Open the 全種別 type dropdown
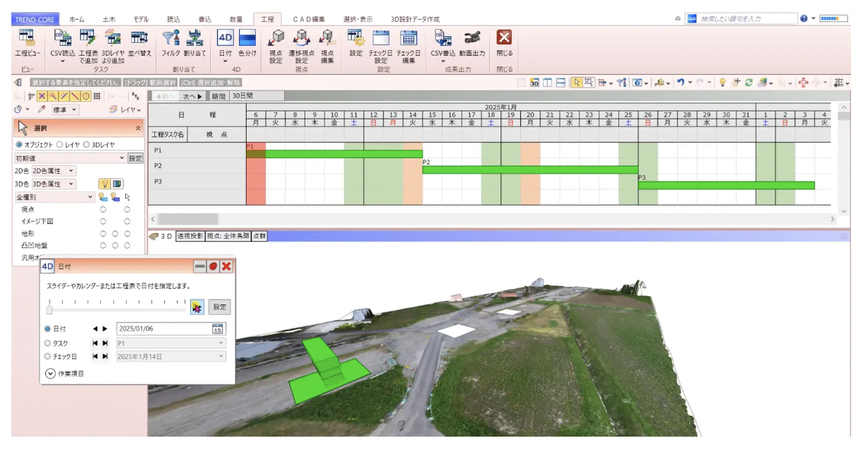This screenshot has width=868, height=455. [54, 197]
